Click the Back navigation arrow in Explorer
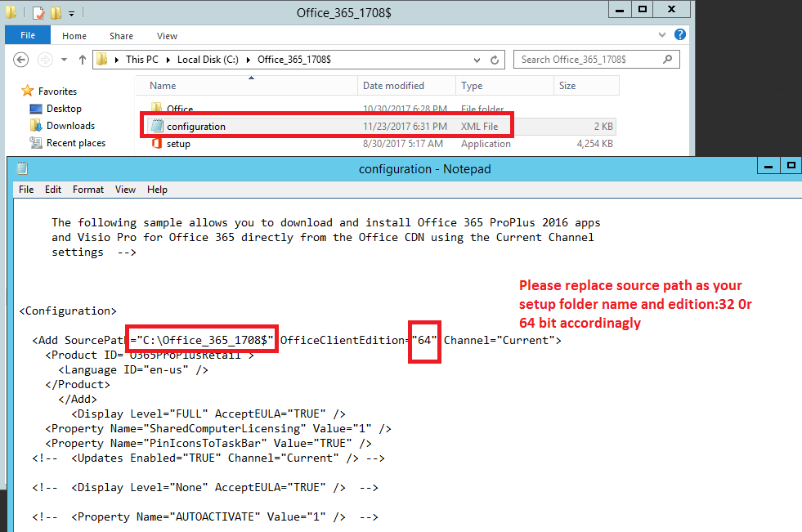 tap(21, 60)
